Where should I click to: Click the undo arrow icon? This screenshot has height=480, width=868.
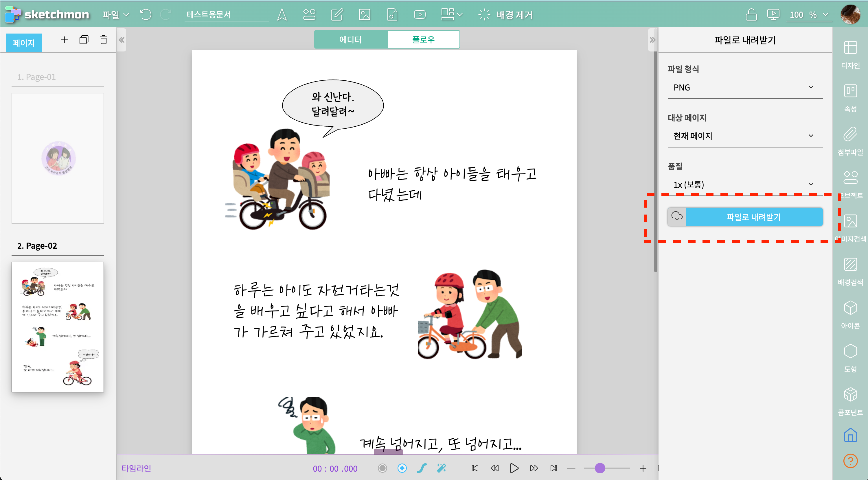pyautogui.click(x=146, y=14)
